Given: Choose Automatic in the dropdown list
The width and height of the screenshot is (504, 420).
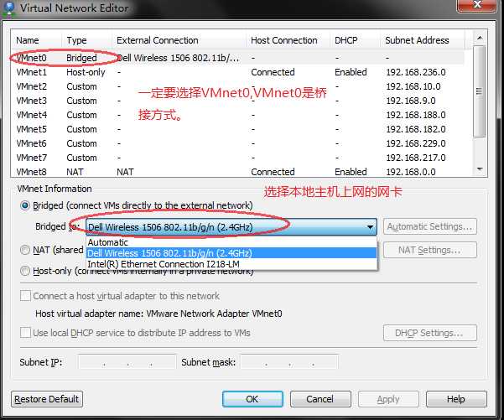Looking at the screenshot, I should coord(231,242).
